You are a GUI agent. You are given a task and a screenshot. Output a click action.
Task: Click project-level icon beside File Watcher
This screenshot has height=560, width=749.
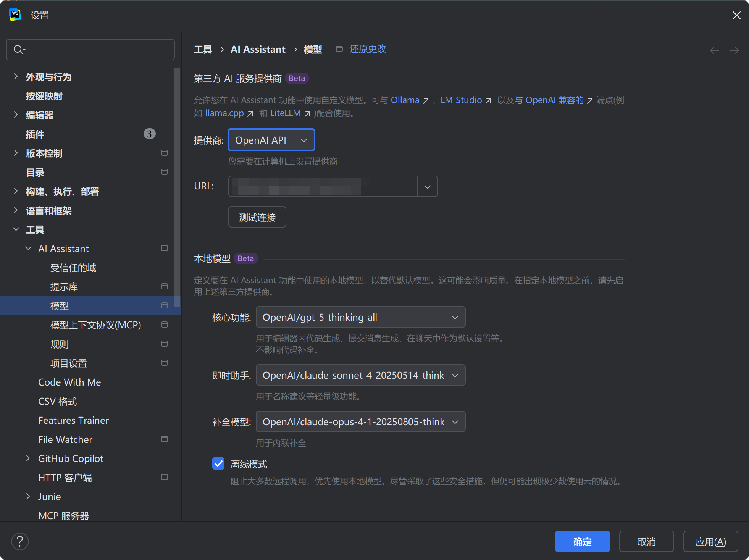click(x=165, y=439)
